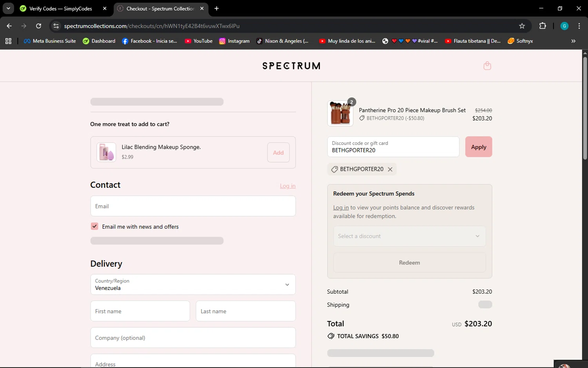Click the Company (optional) field

click(x=193, y=338)
